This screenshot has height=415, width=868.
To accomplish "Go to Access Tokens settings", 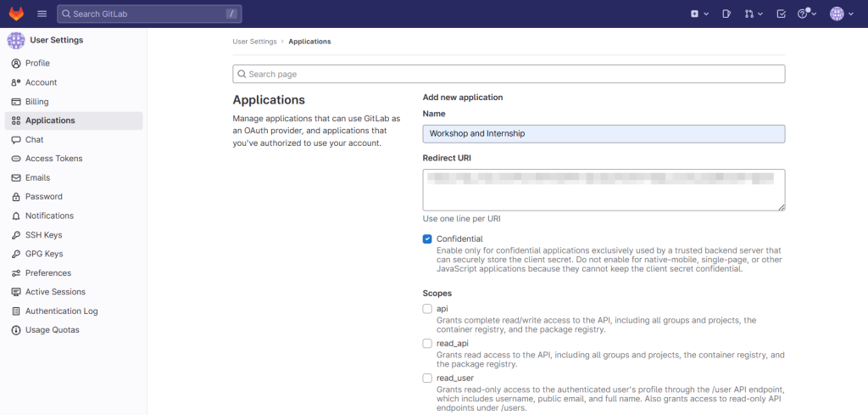I will point(53,159).
